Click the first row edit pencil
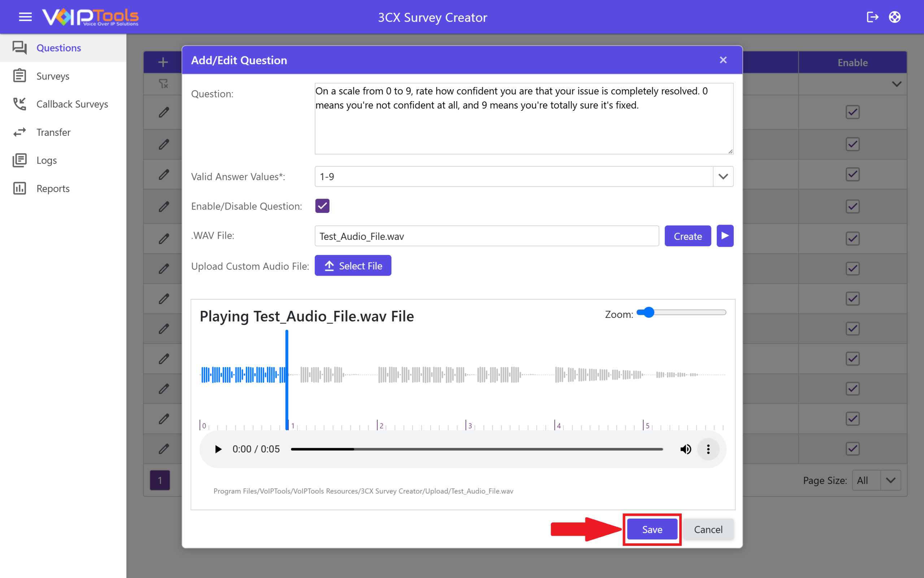 point(164,112)
